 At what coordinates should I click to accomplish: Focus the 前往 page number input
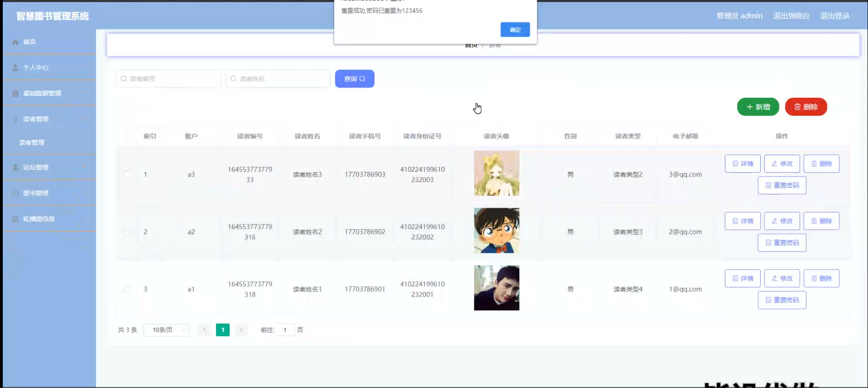click(285, 330)
